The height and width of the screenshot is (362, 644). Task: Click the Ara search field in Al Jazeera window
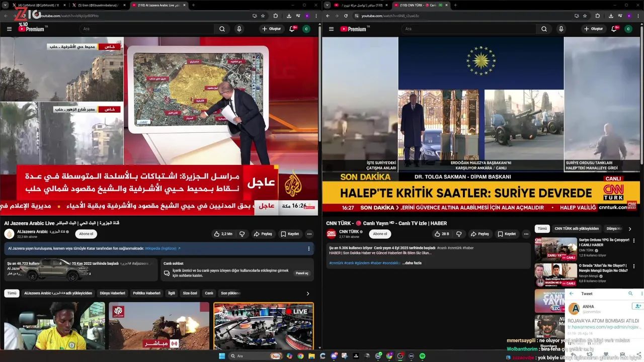click(x=147, y=29)
